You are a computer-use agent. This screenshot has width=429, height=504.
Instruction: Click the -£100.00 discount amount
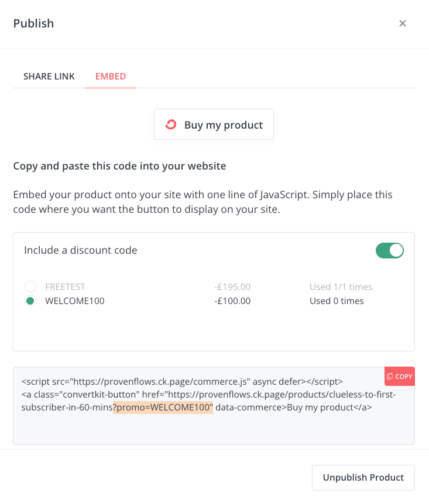[232, 301]
